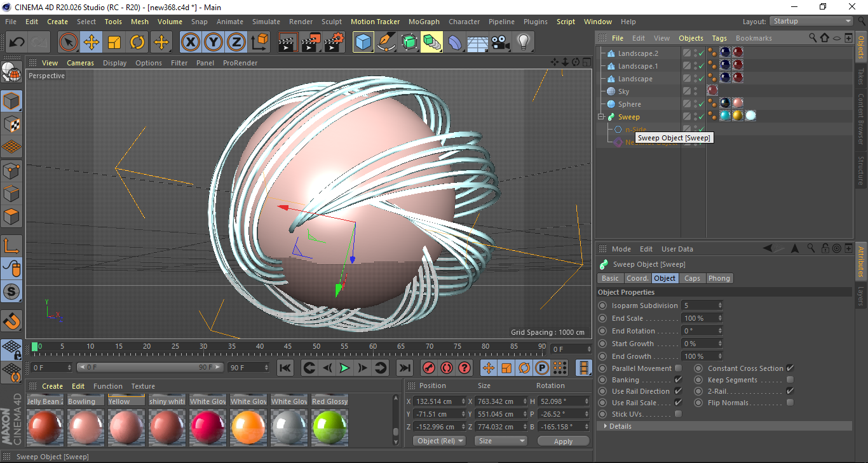Image resolution: width=868 pixels, height=463 pixels.
Task: Activate the Scale tool
Action: [114, 43]
